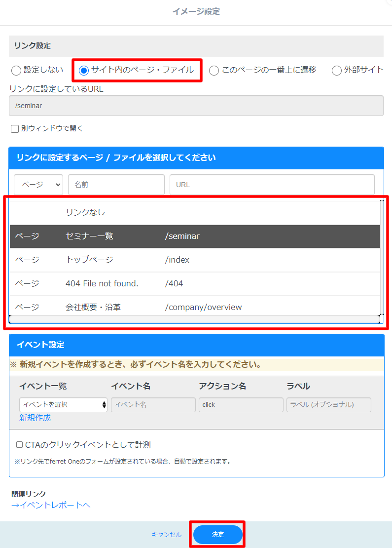Image resolution: width=392 pixels, height=548 pixels.
Task: Select the 会社概要・沿革 page row
Action: (x=195, y=306)
